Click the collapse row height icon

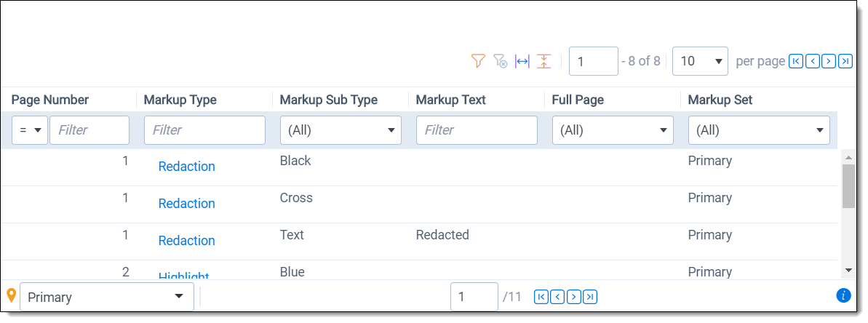click(x=544, y=61)
